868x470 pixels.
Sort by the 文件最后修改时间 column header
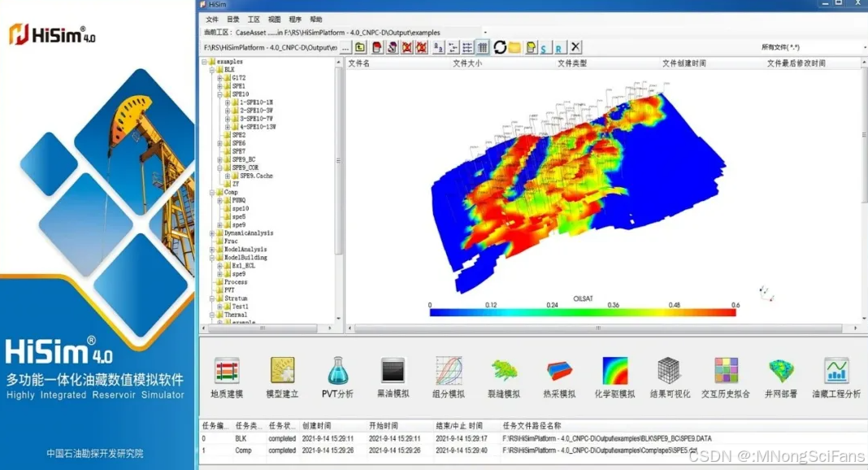(796, 63)
